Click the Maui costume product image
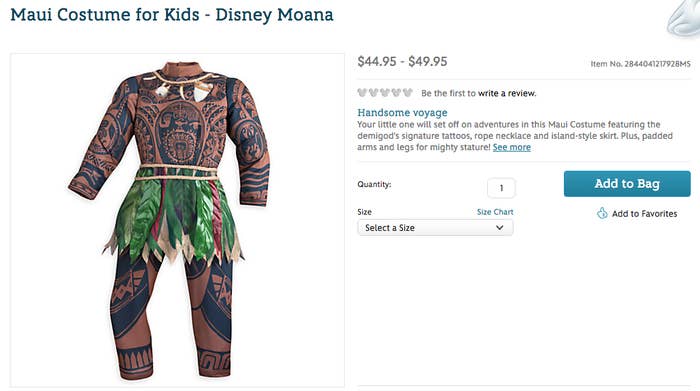 (177, 220)
